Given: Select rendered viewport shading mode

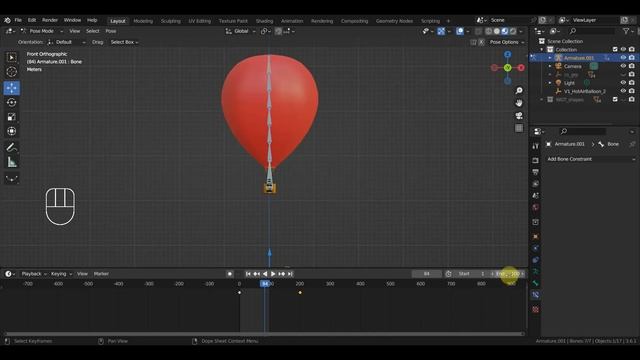Looking at the screenshot, I should coord(513,31).
